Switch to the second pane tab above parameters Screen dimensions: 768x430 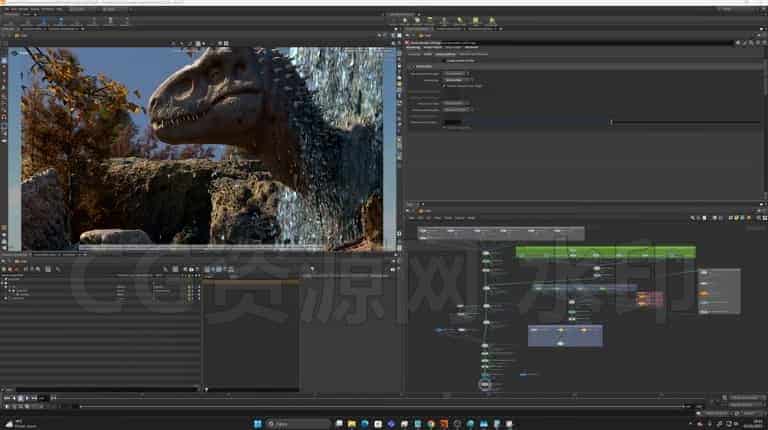(450, 29)
